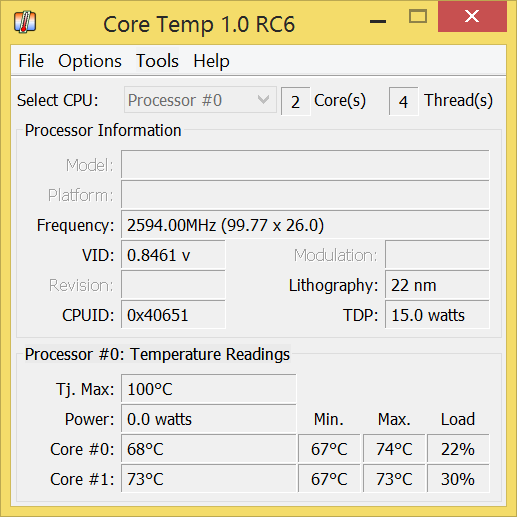Click Core #0 minimum temperature 67°C

click(x=329, y=449)
